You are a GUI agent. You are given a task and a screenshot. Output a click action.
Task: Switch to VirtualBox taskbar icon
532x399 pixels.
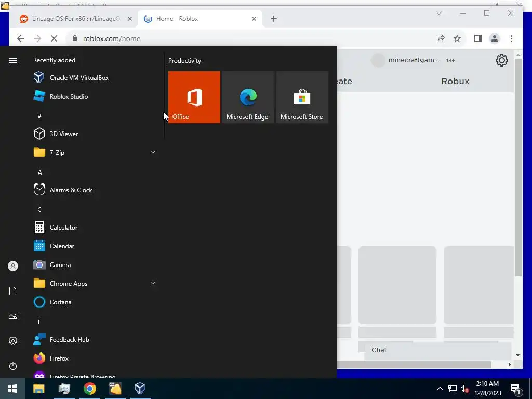pyautogui.click(x=140, y=389)
